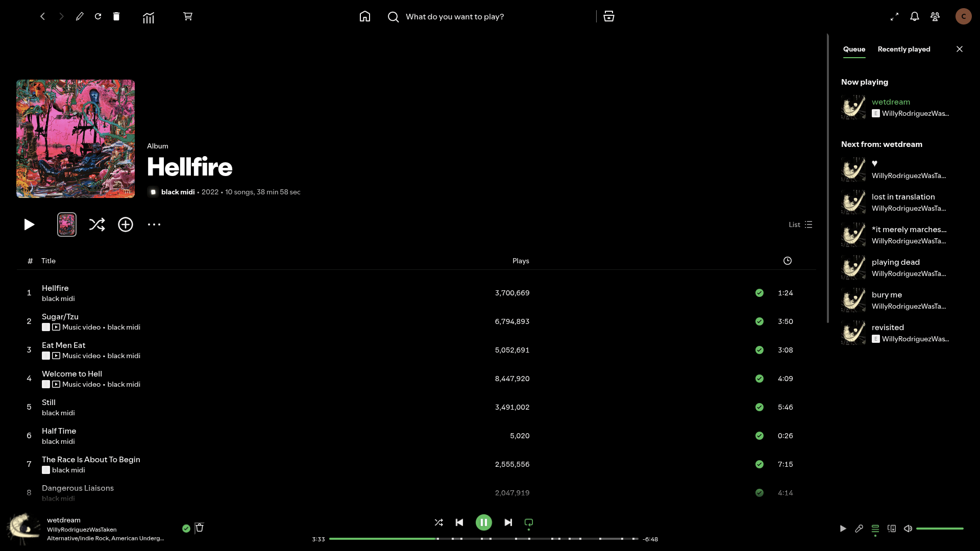Add Hellfire album to library with plus icon
Screen dimensions: 980x551
click(x=126, y=224)
